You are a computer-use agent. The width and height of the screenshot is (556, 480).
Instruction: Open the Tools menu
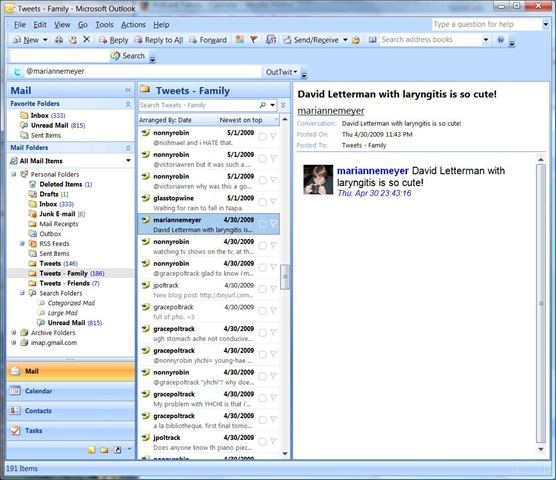pos(104,24)
